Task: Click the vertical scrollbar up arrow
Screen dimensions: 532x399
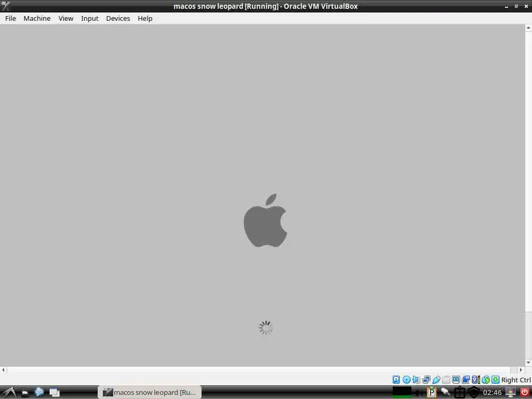Action: [528, 28]
